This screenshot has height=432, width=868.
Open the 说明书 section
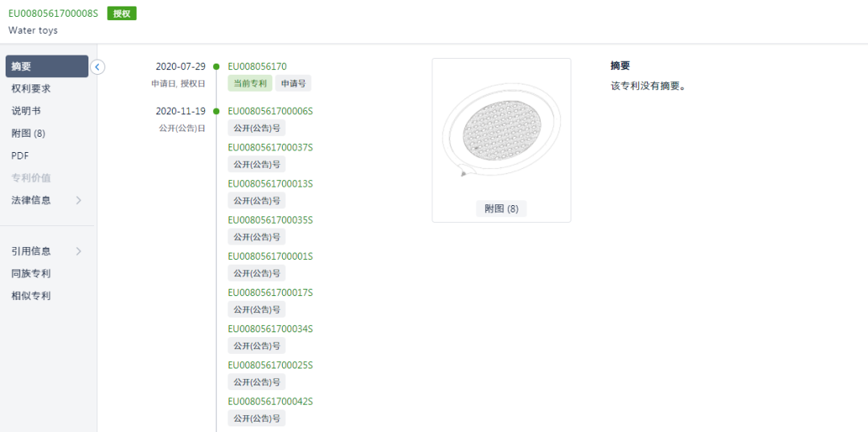click(x=26, y=111)
